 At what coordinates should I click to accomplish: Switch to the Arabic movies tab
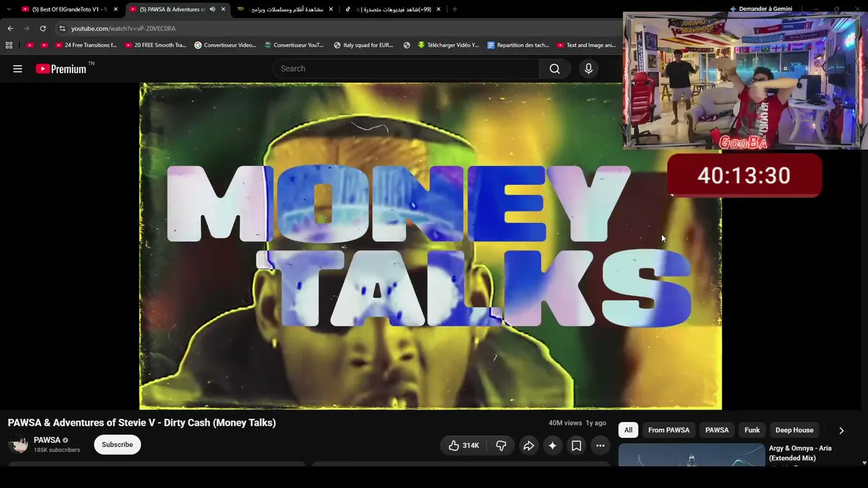(x=286, y=9)
